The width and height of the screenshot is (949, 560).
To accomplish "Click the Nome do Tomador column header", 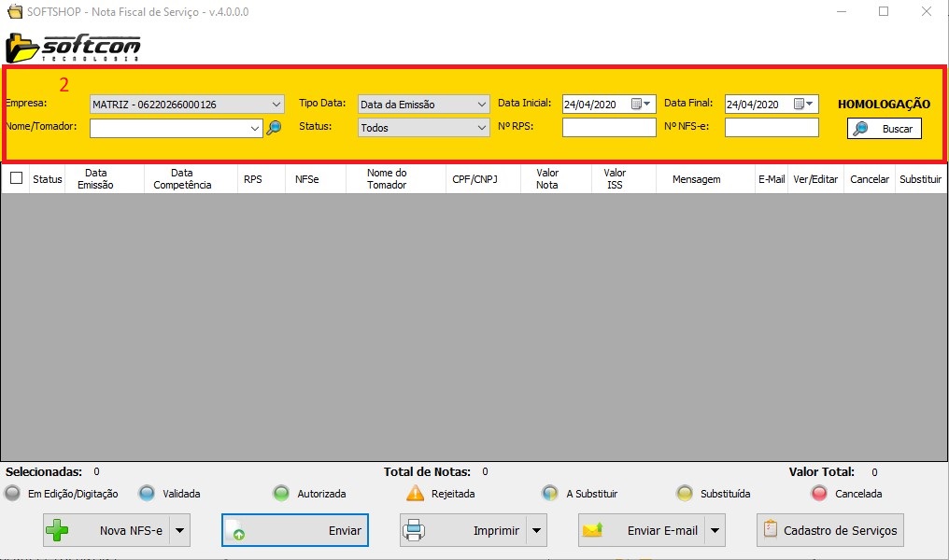I will [x=387, y=178].
